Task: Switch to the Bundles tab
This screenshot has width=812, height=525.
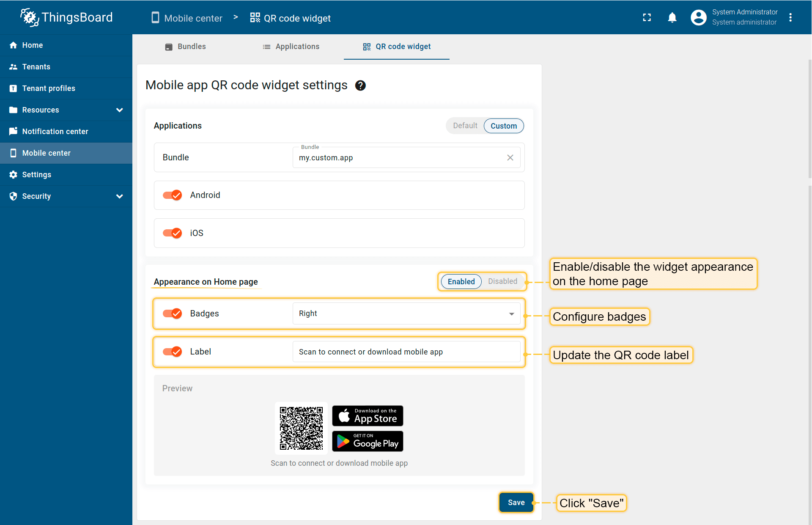Action: click(185, 47)
